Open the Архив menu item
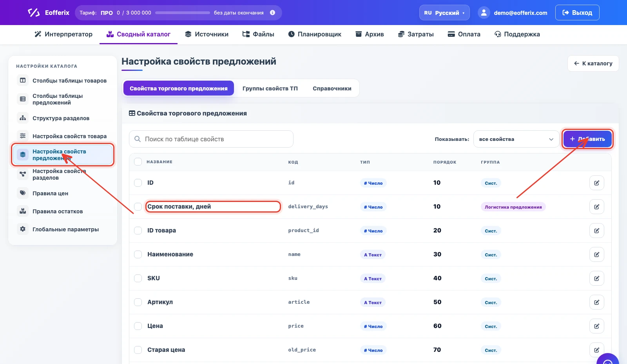Screen dimensions: 627x364 (370, 34)
